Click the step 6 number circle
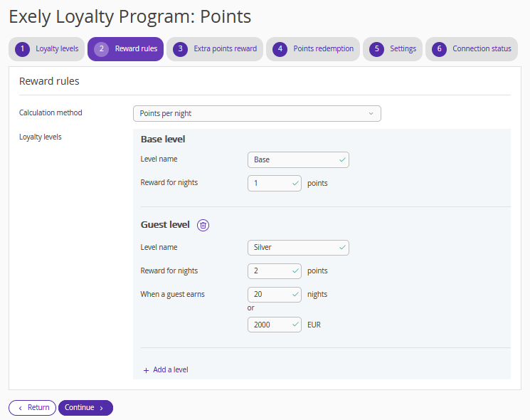 tap(439, 49)
